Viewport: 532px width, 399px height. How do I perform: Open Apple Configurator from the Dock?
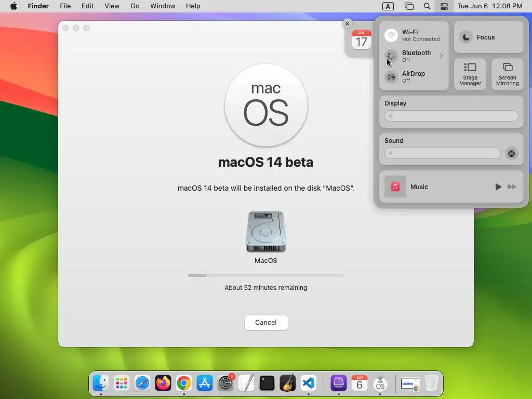click(339, 383)
